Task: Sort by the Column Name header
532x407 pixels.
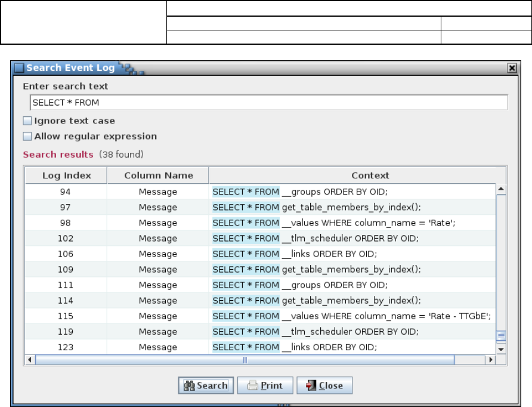Action: click(x=158, y=175)
